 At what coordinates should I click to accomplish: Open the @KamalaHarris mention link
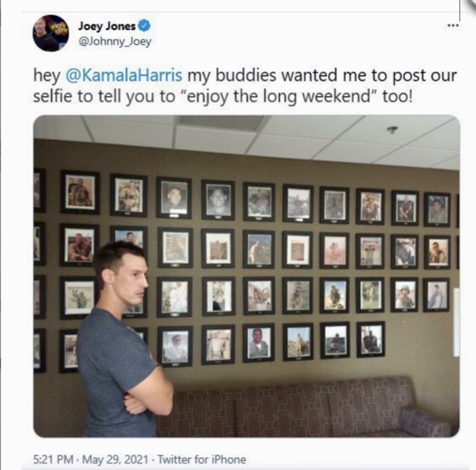[124, 75]
